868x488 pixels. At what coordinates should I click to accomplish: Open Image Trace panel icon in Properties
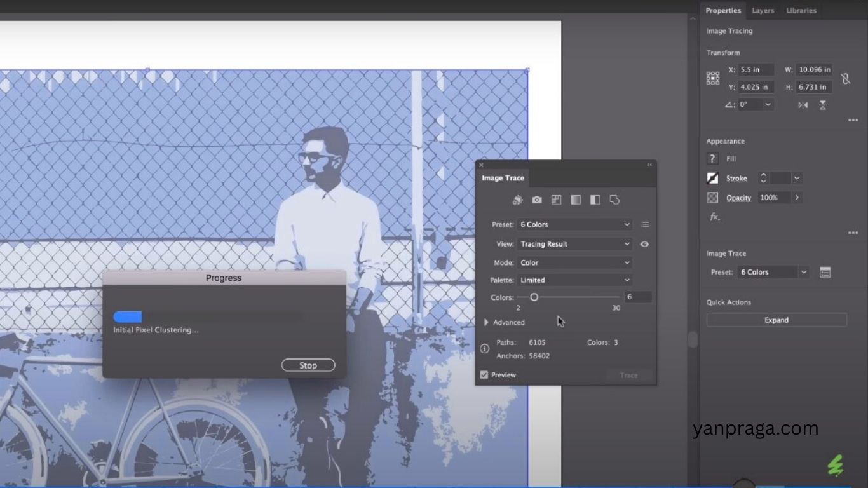[x=825, y=272]
